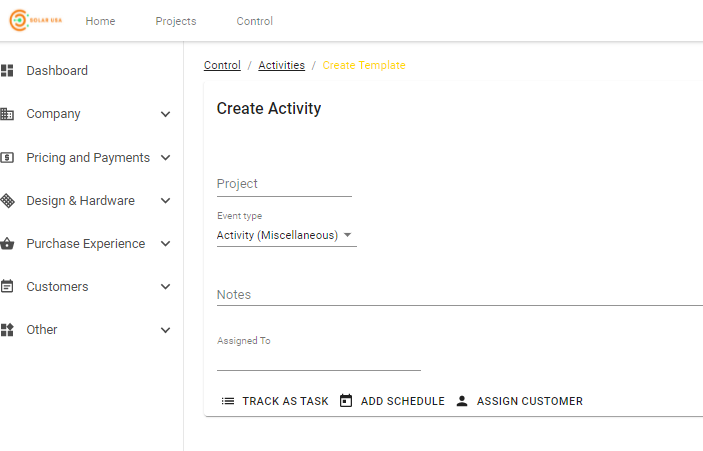The image size is (703, 451).
Task: Click the Design & Hardware panel icon
Action: [7, 200]
